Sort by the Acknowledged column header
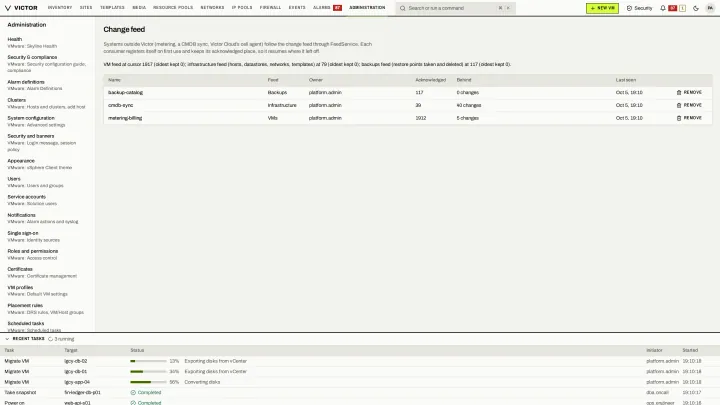The height and width of the screenshot is (405, 720). point(431,80)
